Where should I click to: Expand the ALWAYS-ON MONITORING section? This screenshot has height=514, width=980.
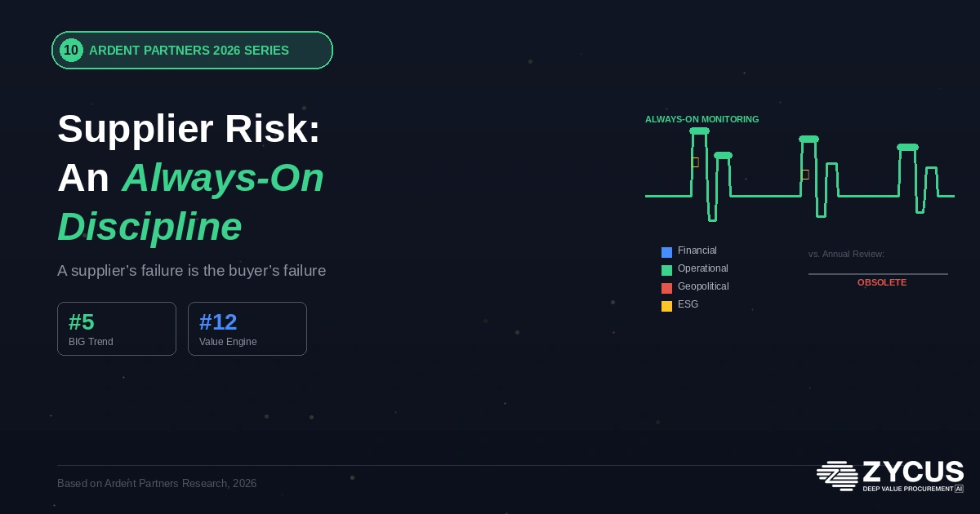[701, 119]
